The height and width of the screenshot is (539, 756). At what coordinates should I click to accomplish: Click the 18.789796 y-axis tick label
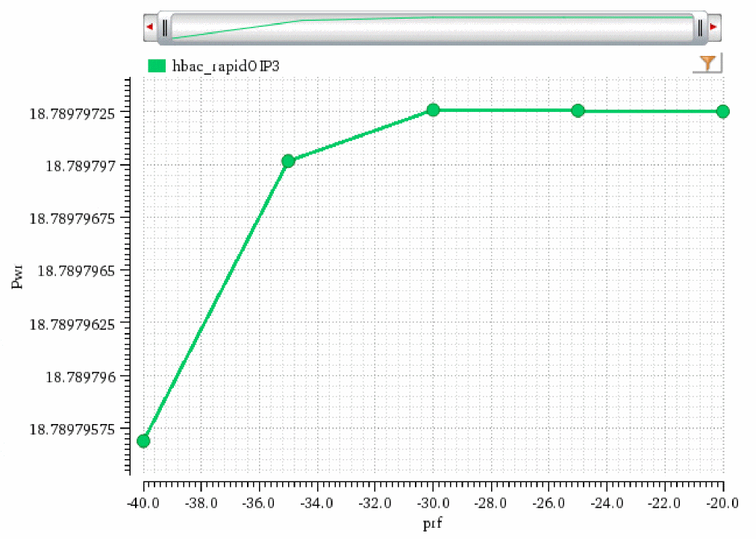(x=81, y=377)
